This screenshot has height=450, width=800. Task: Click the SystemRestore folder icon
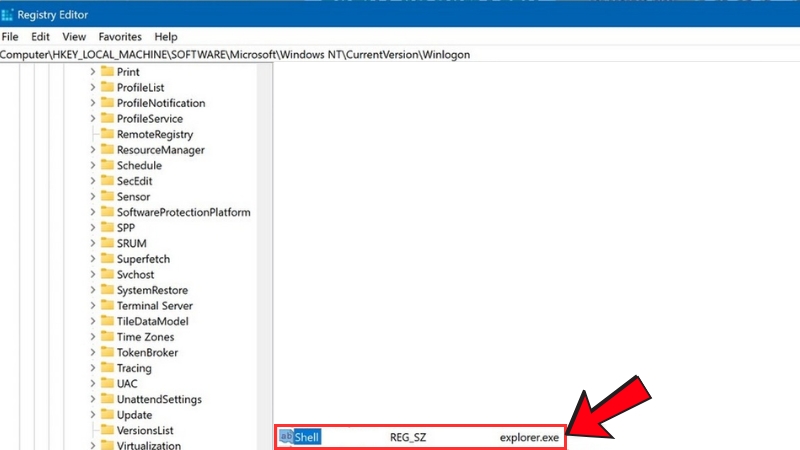pos(107,289)
